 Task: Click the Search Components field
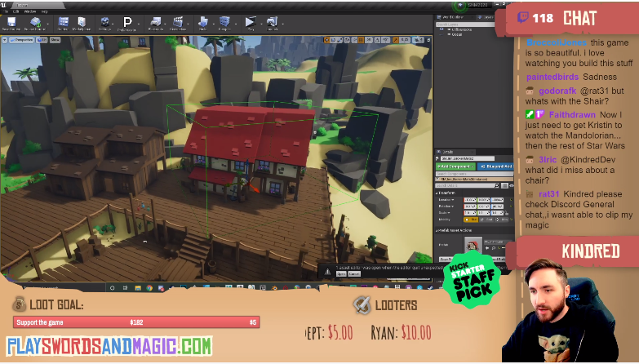point(474,174)
